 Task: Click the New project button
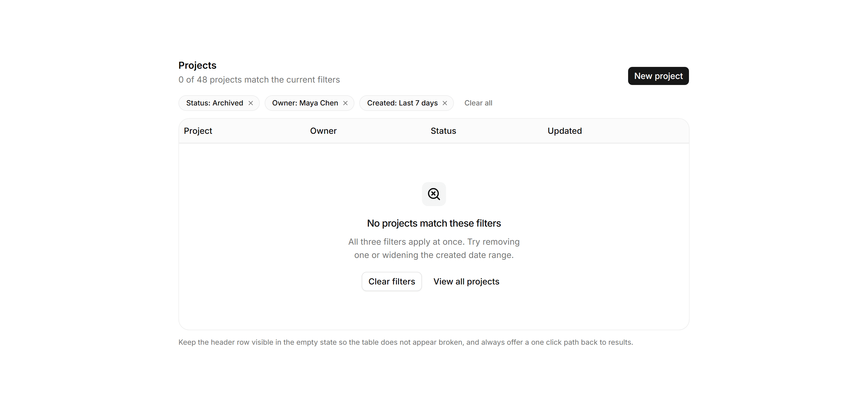(x=659, y=76)
